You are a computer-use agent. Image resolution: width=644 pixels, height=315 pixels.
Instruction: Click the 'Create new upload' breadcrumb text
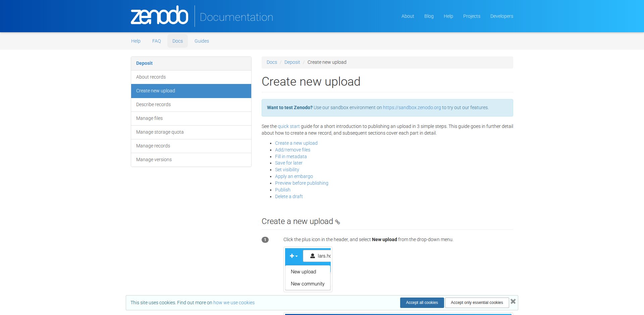tap(327, 62)
